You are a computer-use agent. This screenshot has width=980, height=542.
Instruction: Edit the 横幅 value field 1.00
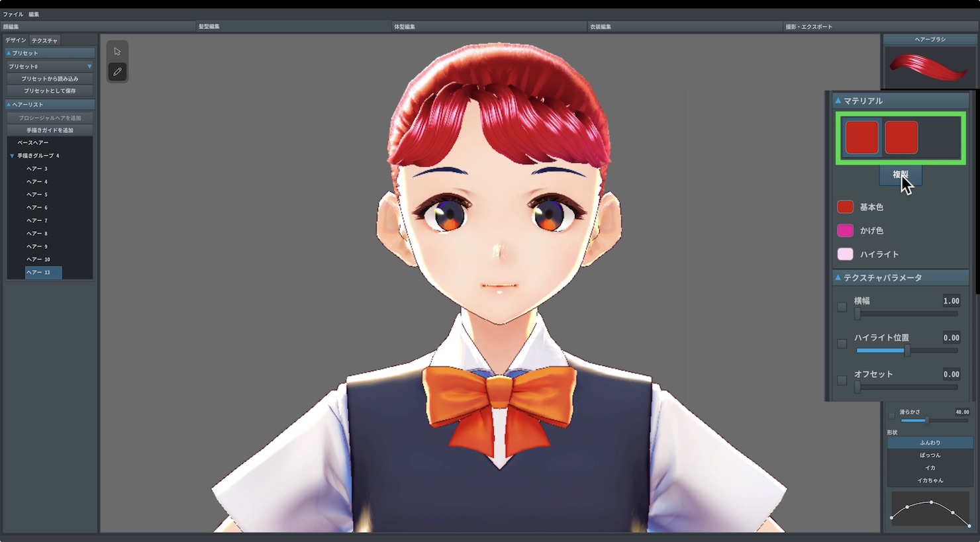coord(951,301)
